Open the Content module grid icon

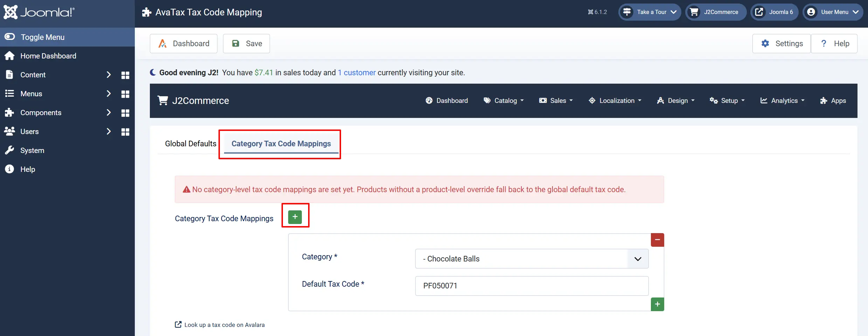coord(125,75)
